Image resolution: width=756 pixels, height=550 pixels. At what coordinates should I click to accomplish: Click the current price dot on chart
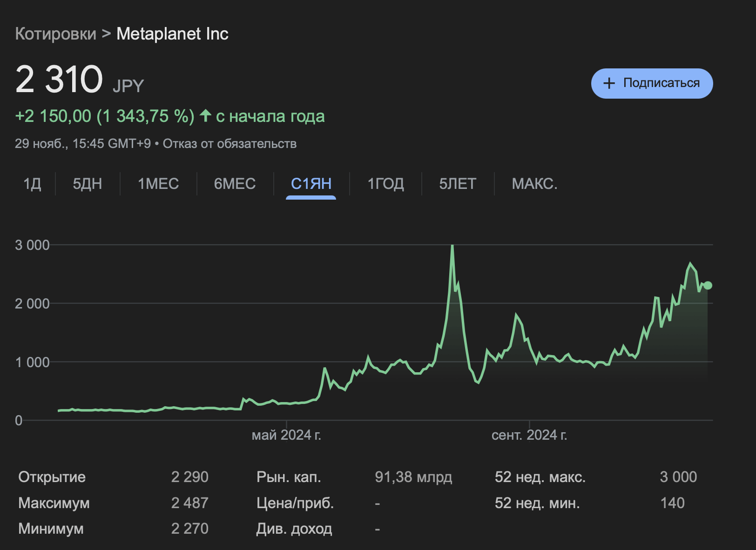click(708, 285)
